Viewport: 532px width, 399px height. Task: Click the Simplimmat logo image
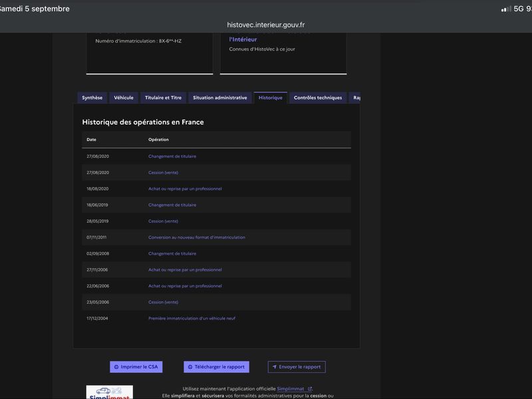point(109,392)
